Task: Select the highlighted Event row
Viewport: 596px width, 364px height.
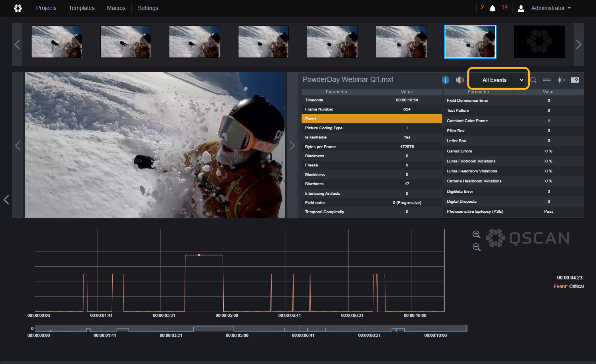Action: click(372, 119)
